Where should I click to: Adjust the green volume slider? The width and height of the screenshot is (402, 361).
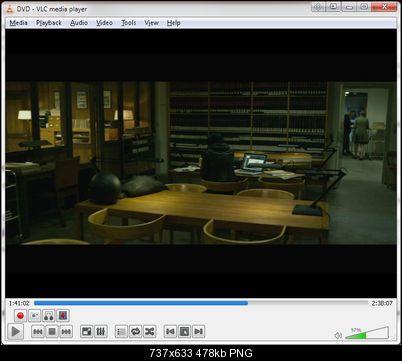pyautogui.click(x=367, y=333)
